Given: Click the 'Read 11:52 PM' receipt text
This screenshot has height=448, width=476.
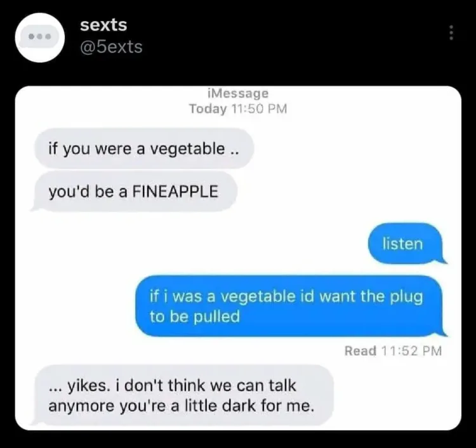Looking at the screenshot, I should (x=393, y=351).
